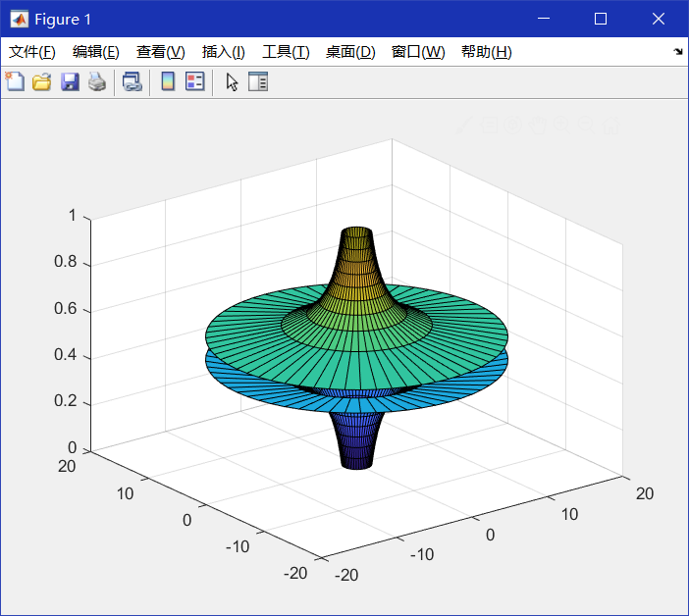Choose the Pan hand tool above the plot
Viewport: 689px width, 616px height.
[537, 126]
